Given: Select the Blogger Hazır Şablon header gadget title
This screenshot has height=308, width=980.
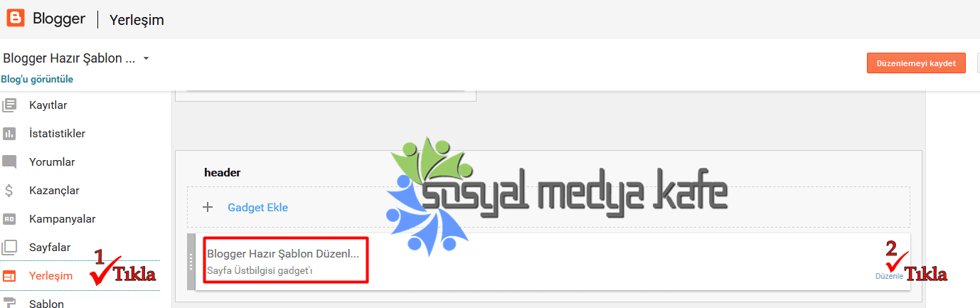Looking at the screenshot, I should pos(283,254).
